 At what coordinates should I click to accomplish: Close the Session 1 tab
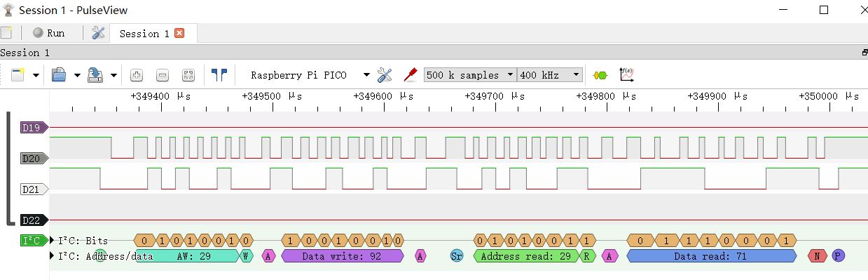click(179, 33)
